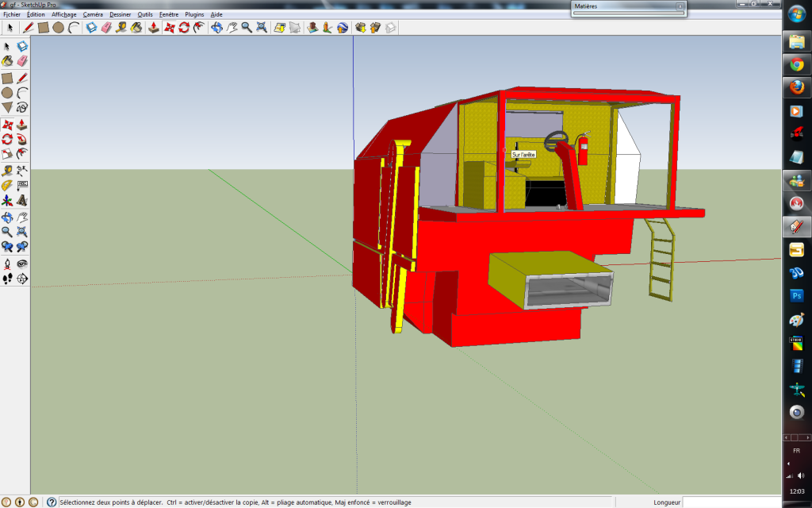The image size is (812, 508).
Task: Select the Scale tool
Action: 7,154
